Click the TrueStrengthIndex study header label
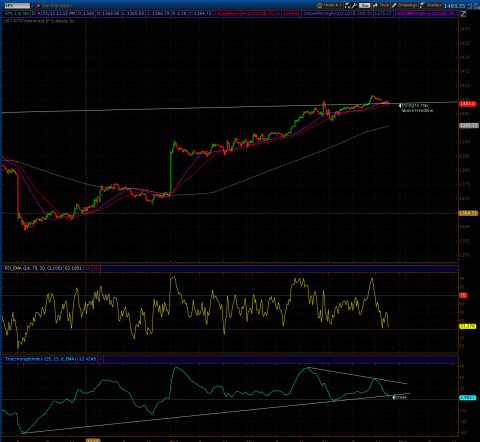 tap(40, 359)
